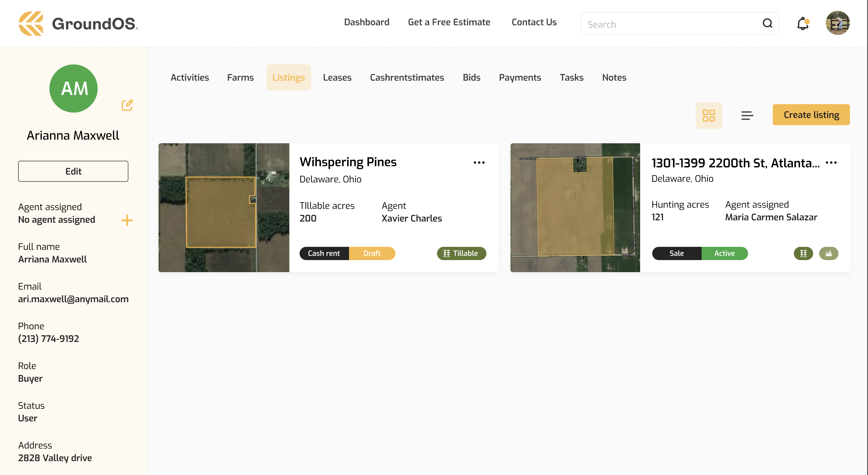The width and height of the screenshot is (868, 475).
Task: Click the Edit profile button
Action: (x=73, y=171)
